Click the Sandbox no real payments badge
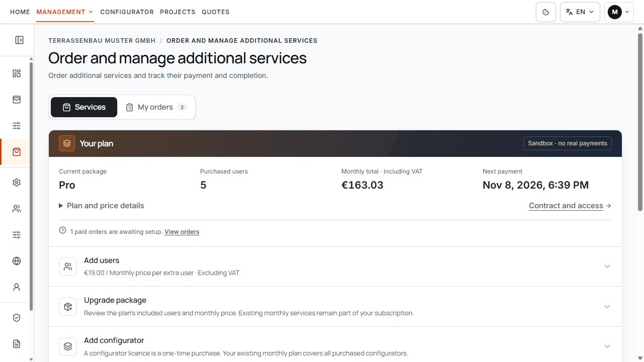 tap(568, 143)
